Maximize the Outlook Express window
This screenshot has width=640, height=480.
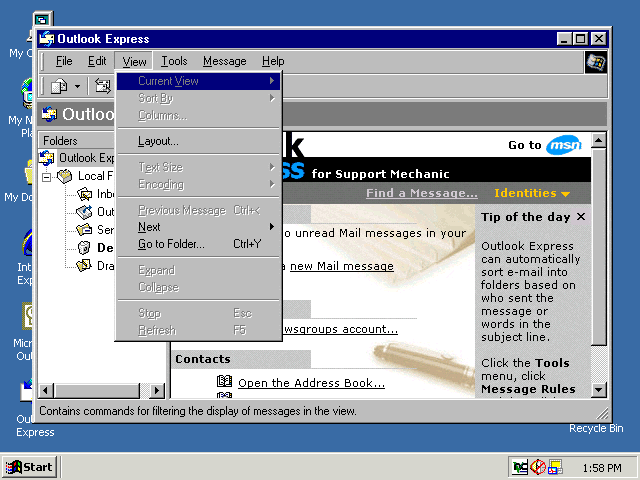(x=580, y=39)
